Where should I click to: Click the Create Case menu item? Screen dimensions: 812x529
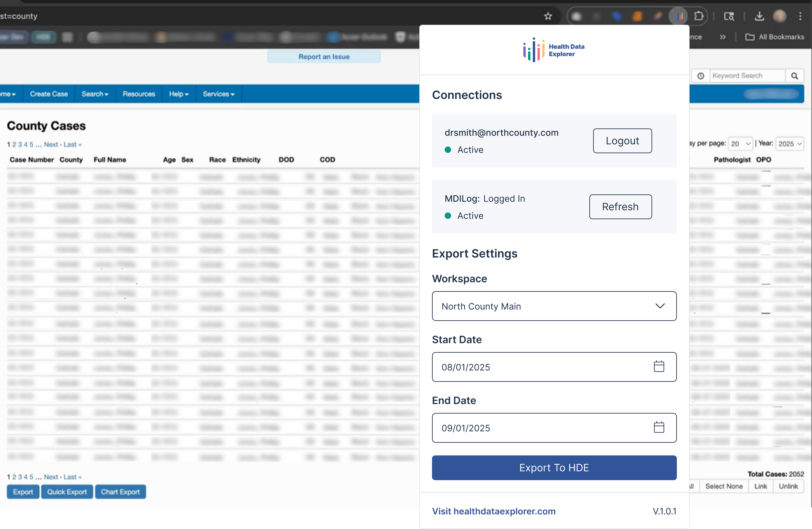point(49,94)
